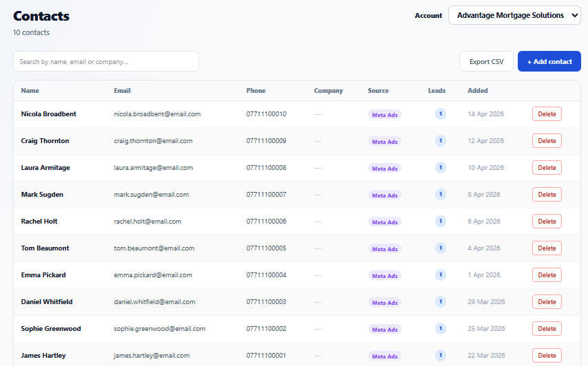
Task: Select Daniel Whitfield contact name
Action: [x=47, y=302]
